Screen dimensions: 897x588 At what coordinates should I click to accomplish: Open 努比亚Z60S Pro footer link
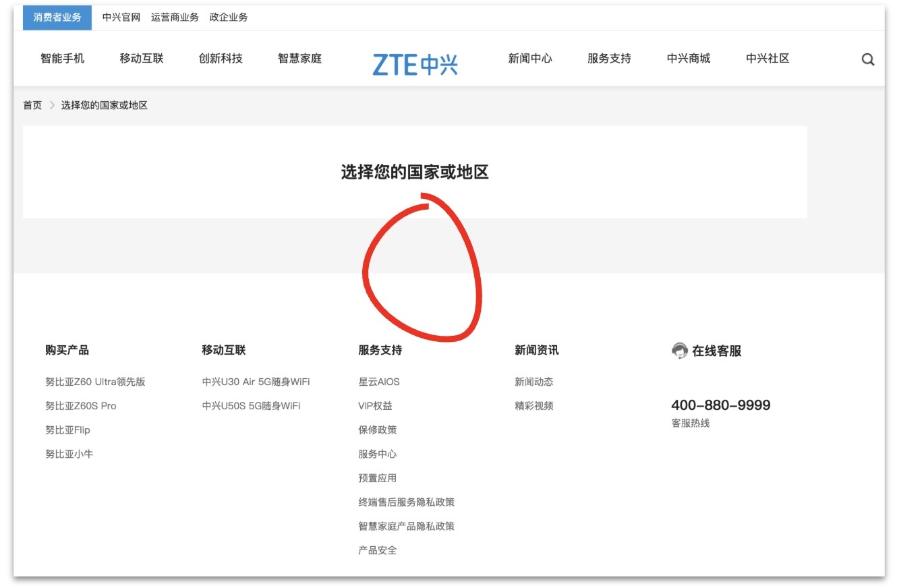(x=81, y=406)
